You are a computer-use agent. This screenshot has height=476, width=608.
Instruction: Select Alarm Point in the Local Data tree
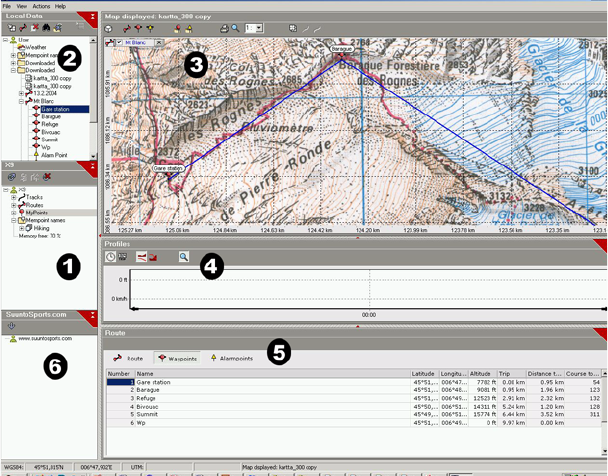[54, 155]
